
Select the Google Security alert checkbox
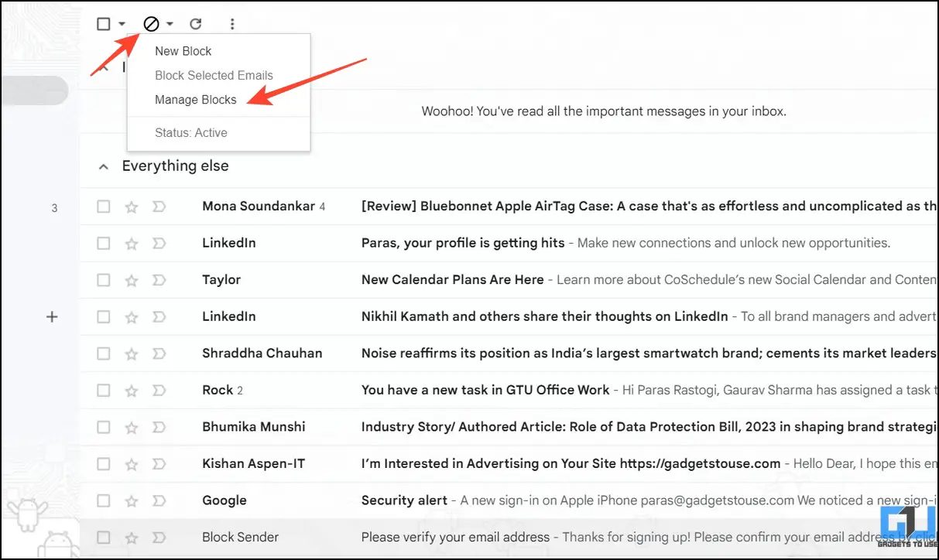pyautogui.click(x=104, y=500)
